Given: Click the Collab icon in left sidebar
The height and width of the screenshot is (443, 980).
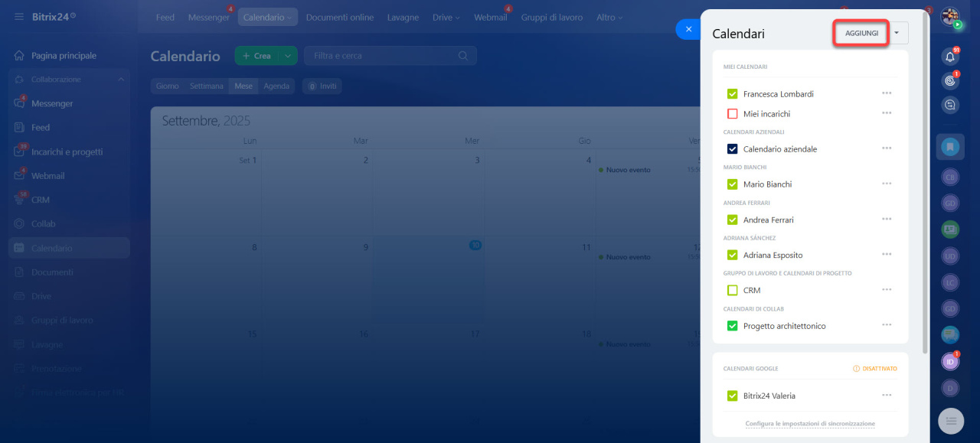Looking at the screenshot, I should [x=19, y=224].
